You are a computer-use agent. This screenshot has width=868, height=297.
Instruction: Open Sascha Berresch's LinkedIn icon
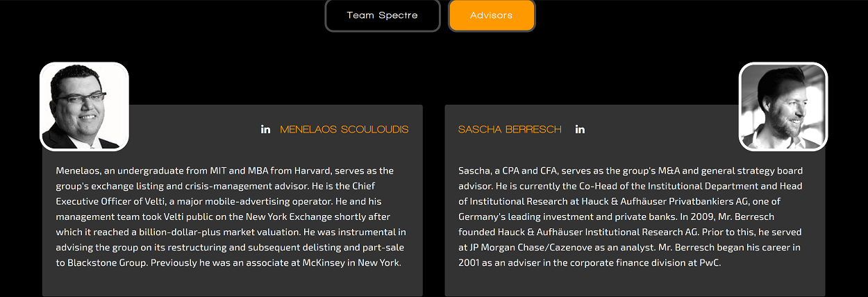pyautogui.click(x=580, y=129)
